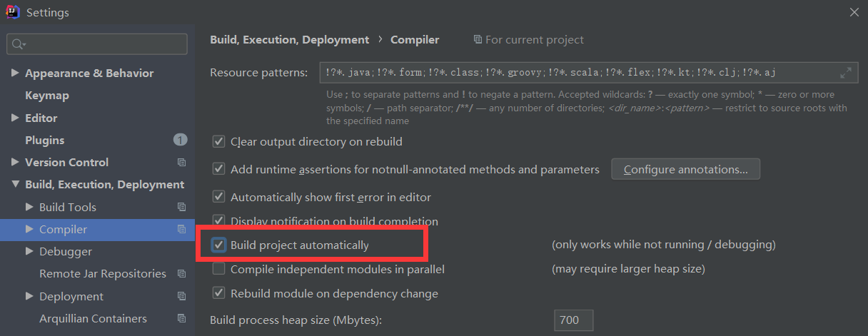Collapse the Build, Execution, Deployment node
This screenshot has width=868, height=336.
click(16, 185)
